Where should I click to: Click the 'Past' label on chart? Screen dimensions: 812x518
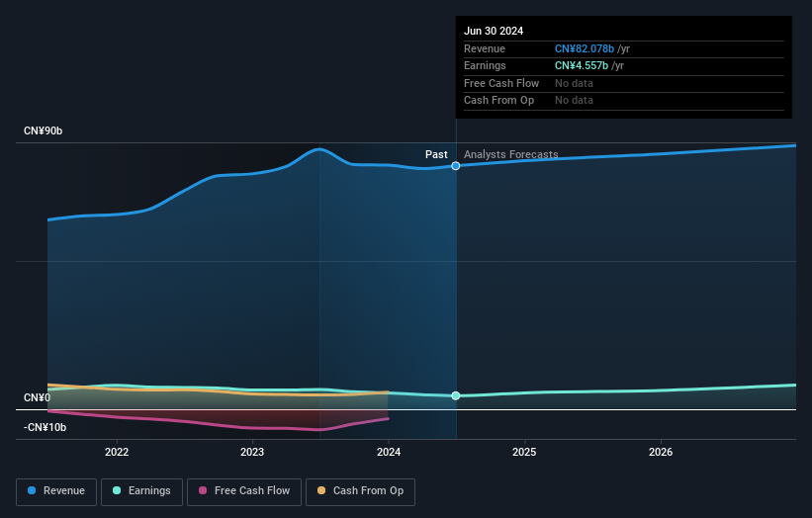point(436,154)
